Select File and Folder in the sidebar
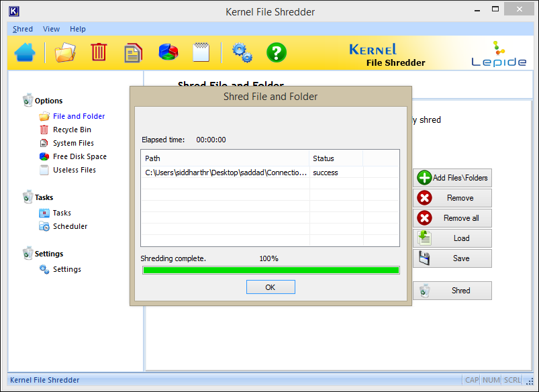Viewport: 539px width, 392px height. 79,116
